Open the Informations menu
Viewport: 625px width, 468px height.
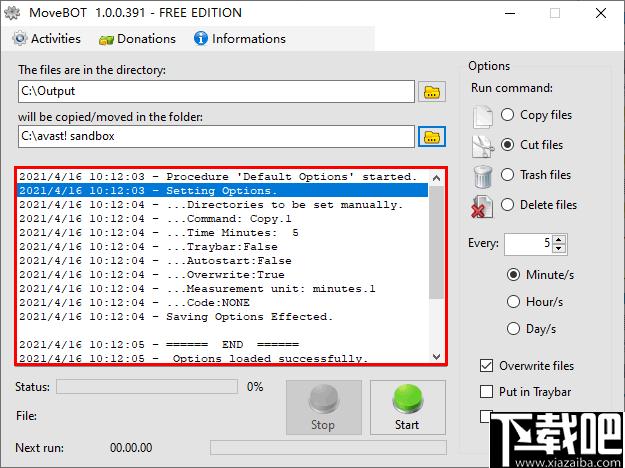click(x=240, y=39)
